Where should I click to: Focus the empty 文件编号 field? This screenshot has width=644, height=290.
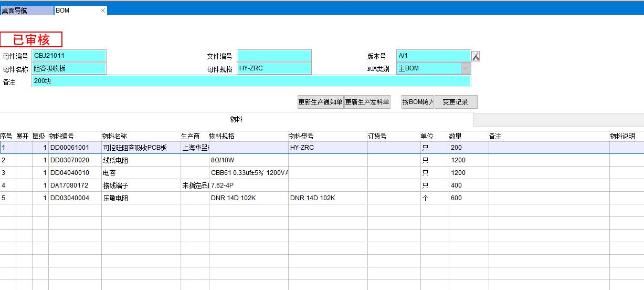(x=274, y=56)
